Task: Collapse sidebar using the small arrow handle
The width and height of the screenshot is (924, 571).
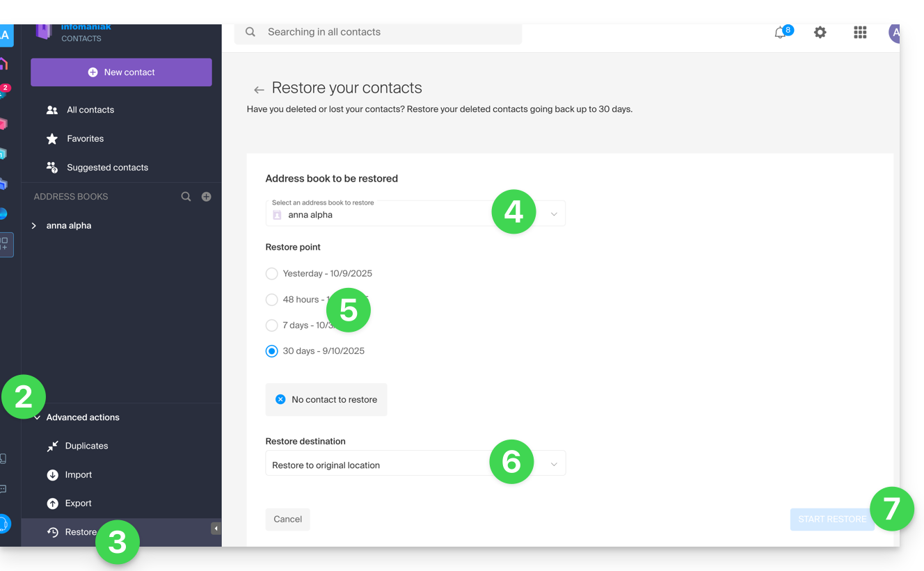Action: pos(216,529)
